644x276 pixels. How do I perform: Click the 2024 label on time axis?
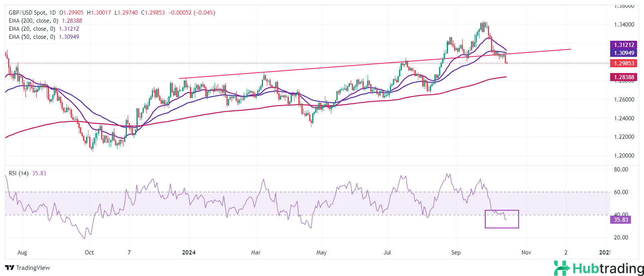pos(189,253)
